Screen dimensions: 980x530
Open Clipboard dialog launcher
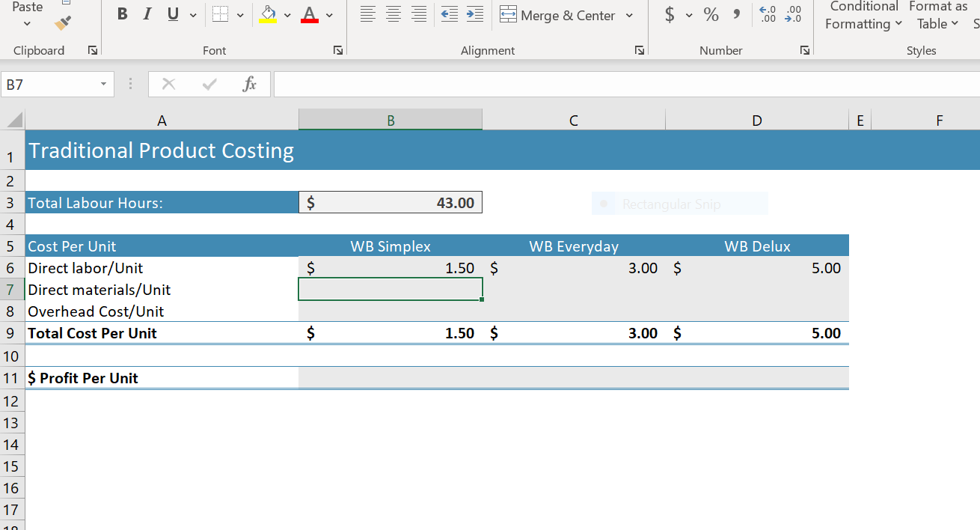tap(92, 50)
